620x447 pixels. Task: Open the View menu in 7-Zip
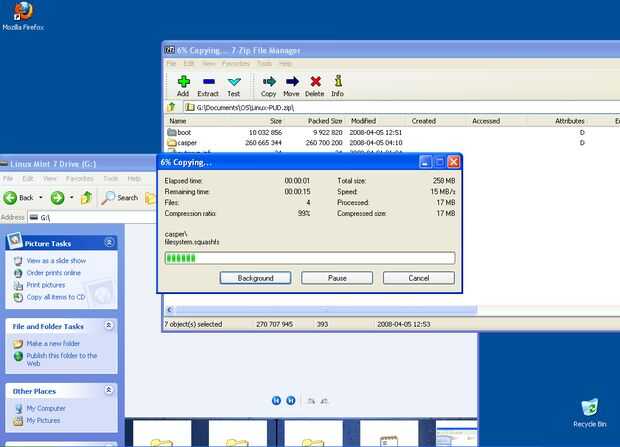tap(209, 63)
